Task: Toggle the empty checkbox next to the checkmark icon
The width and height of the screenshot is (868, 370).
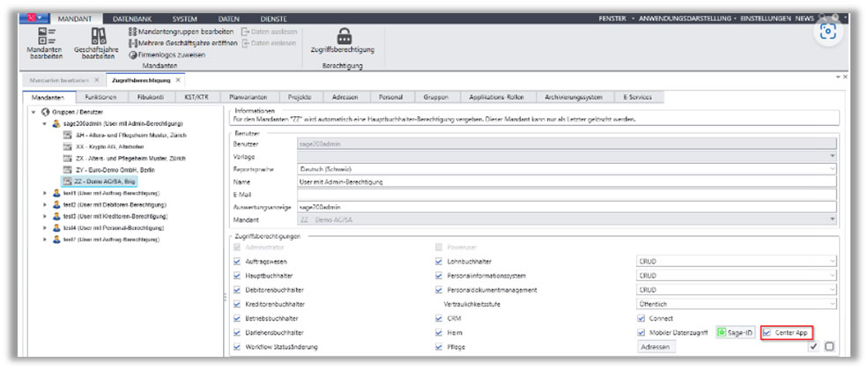Action: click(x=829, y=347)
